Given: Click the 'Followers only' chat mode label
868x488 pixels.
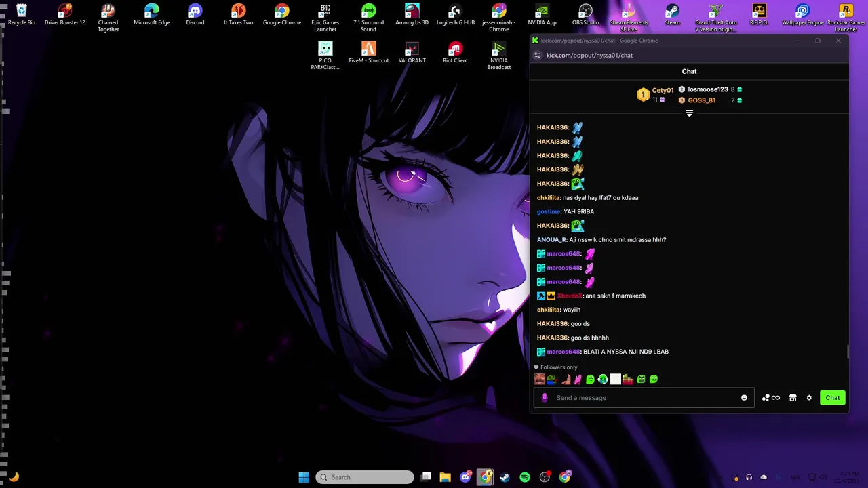Looking at the screenshot, I should tap(559, 367).
